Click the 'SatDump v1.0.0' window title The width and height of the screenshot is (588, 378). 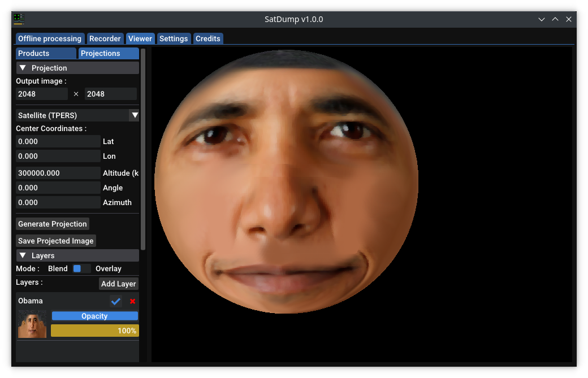pos(293,19)
